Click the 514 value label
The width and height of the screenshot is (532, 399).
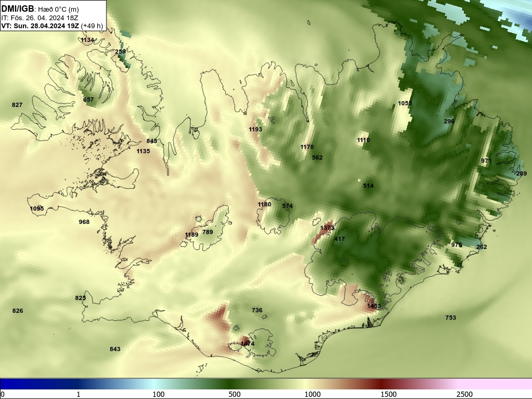[x=368, y=186]
